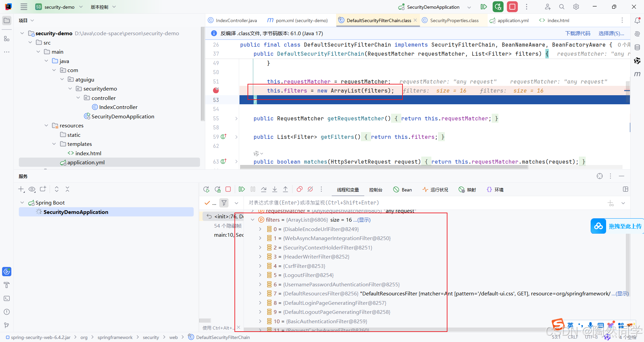
Task: Open the SecurityDemoApplication run configuration dropdown
Action: pyautogui.click(x=469, y=7)
